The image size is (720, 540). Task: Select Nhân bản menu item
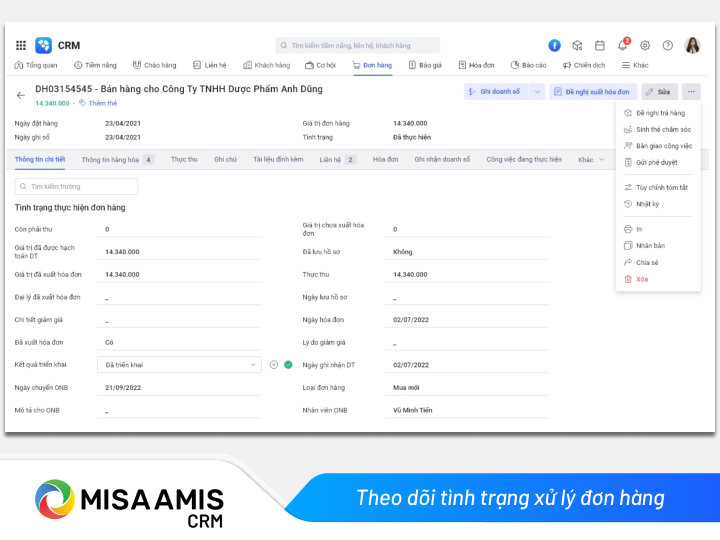[x=658, y=246]
